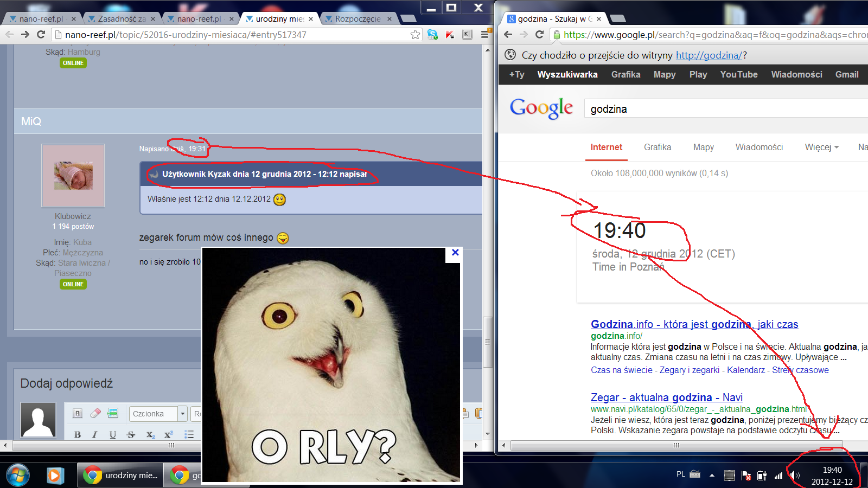This screenshot has height=488, width=868.
Task: Open the Skype extension icon
Action: (432, 35)
